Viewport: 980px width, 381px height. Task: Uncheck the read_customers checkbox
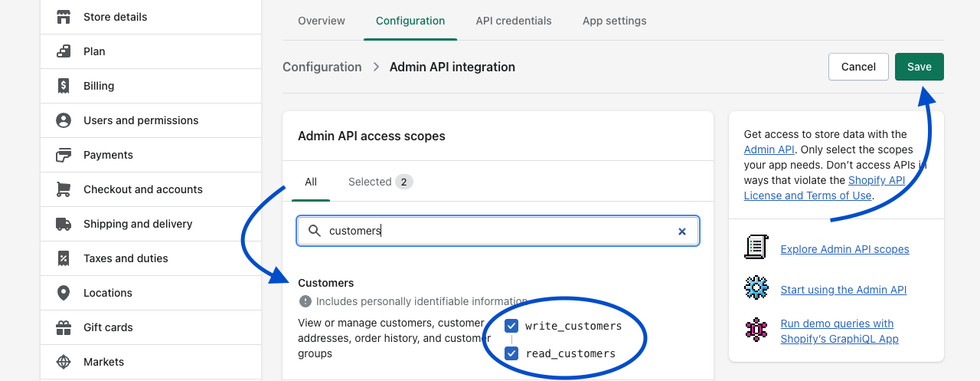[511, 353]
